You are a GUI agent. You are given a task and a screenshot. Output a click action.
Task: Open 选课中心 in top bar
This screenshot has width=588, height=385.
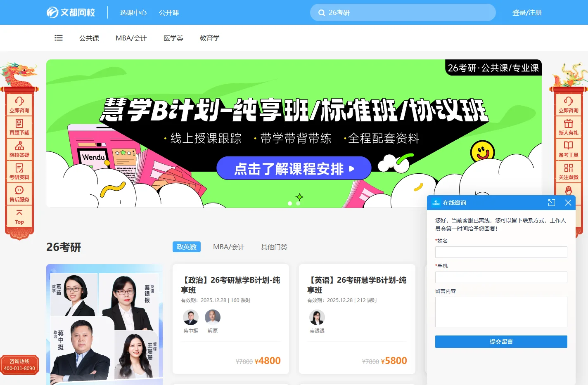[133, 13]
